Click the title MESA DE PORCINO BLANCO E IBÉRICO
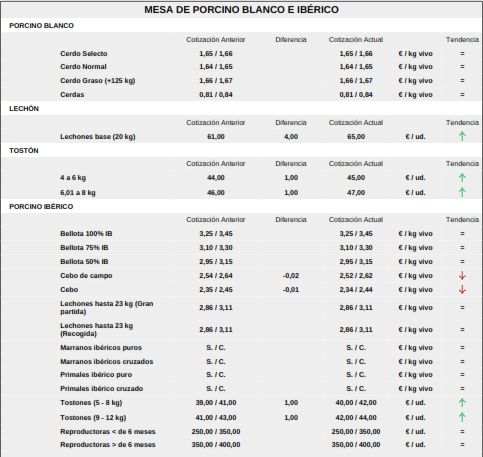Screen dimensions: 483x457 (x=242, y=9)
